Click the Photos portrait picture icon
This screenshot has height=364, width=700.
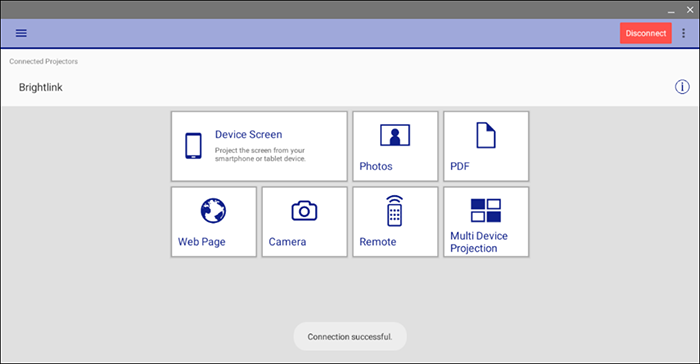point(395,135)
